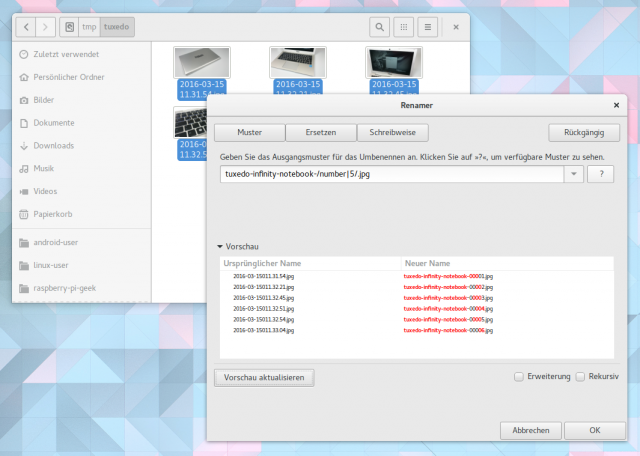The width and height of the screenshot is (640, 456).
Task: Open the file manager search
Action: tap(380, 27)
